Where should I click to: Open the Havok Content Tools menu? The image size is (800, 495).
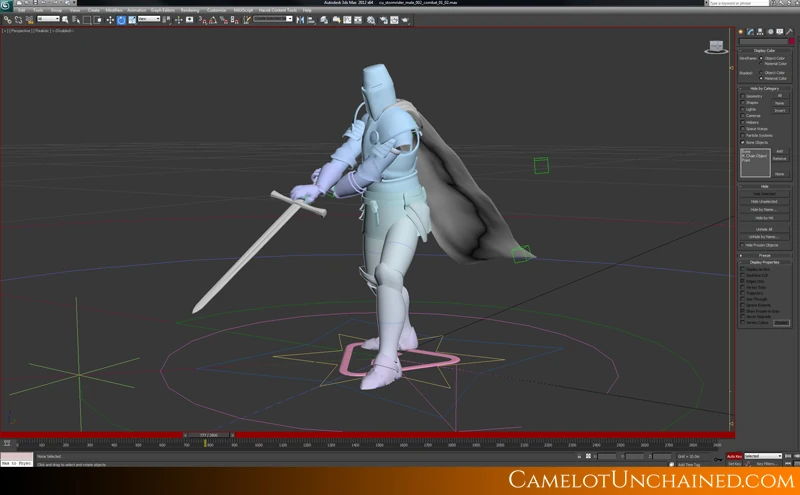(x=278, y=10)
